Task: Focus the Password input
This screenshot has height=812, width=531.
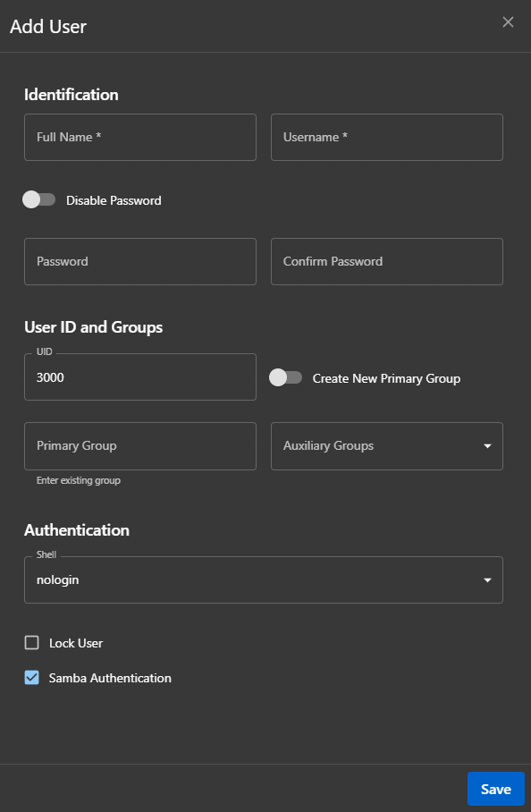Action: pyautogui.click(x=139, y=261)
